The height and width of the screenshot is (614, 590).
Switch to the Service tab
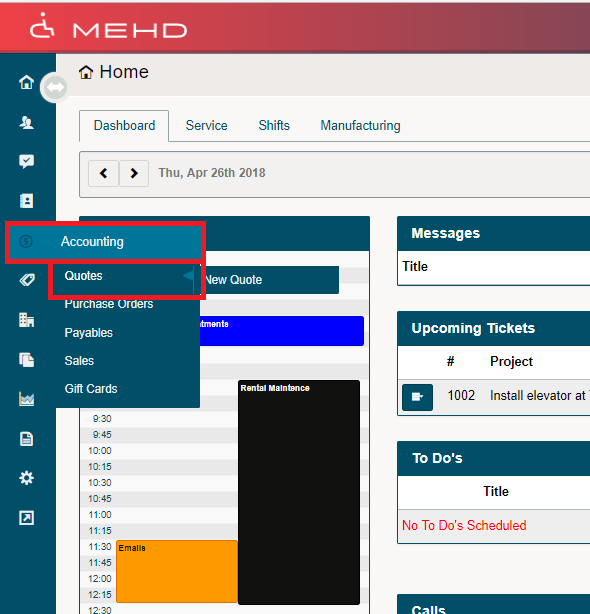[x=206, y=126]
